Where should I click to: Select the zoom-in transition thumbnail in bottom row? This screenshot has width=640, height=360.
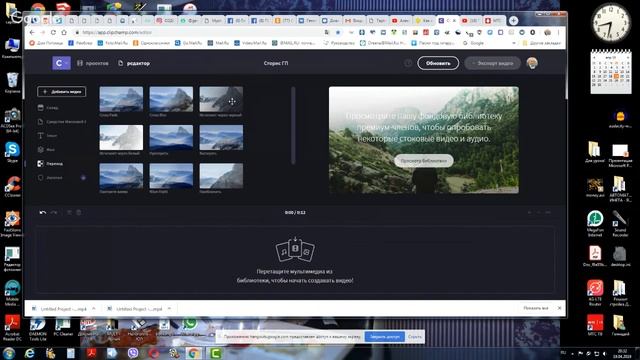point(221,176)
